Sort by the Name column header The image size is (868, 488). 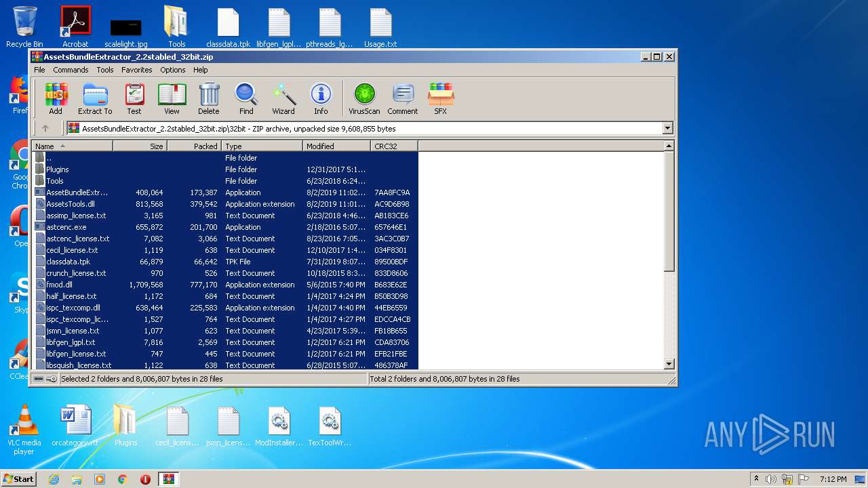click(x=73, y=146)
